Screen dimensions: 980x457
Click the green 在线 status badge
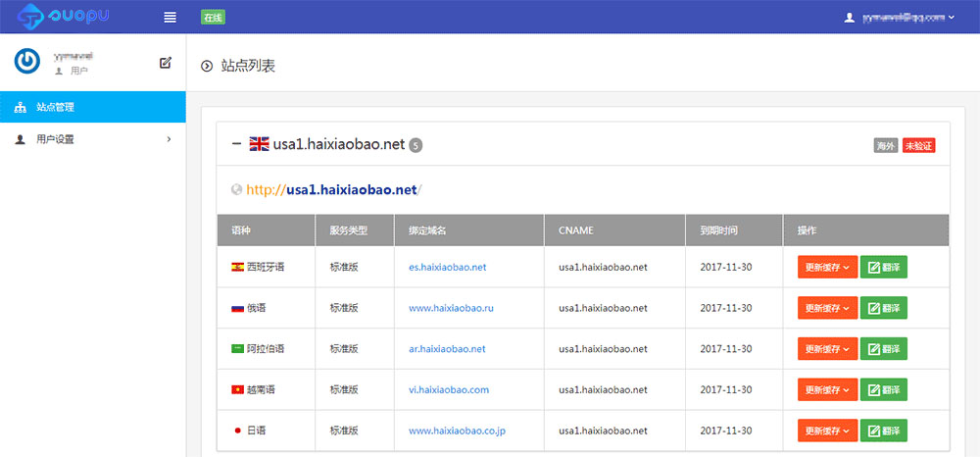[x=213, y=17]
